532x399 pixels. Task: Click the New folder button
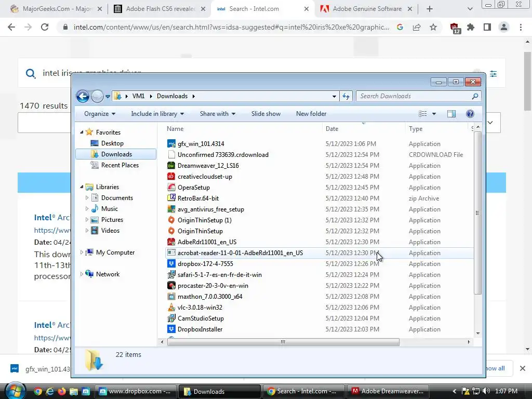(311, 114)
